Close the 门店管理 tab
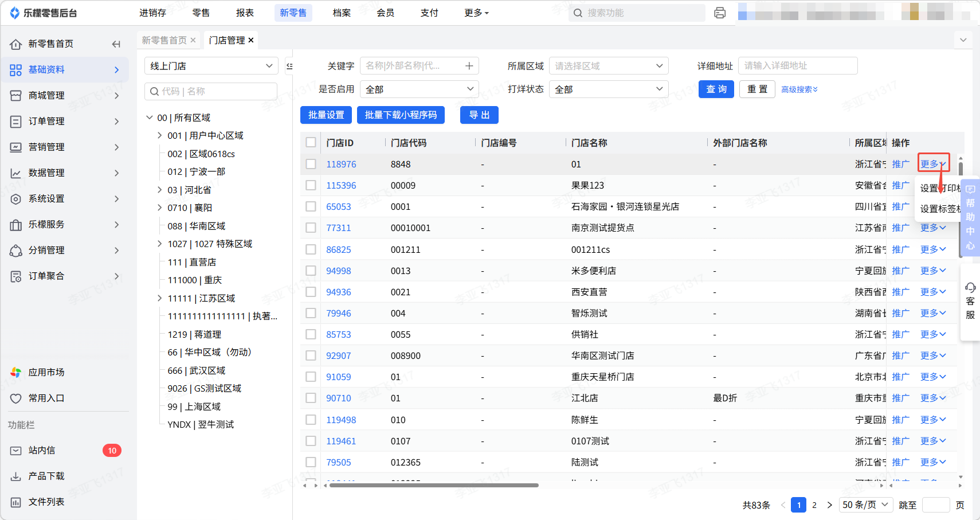Screen dimensions: 980x520 coord(251,40)
